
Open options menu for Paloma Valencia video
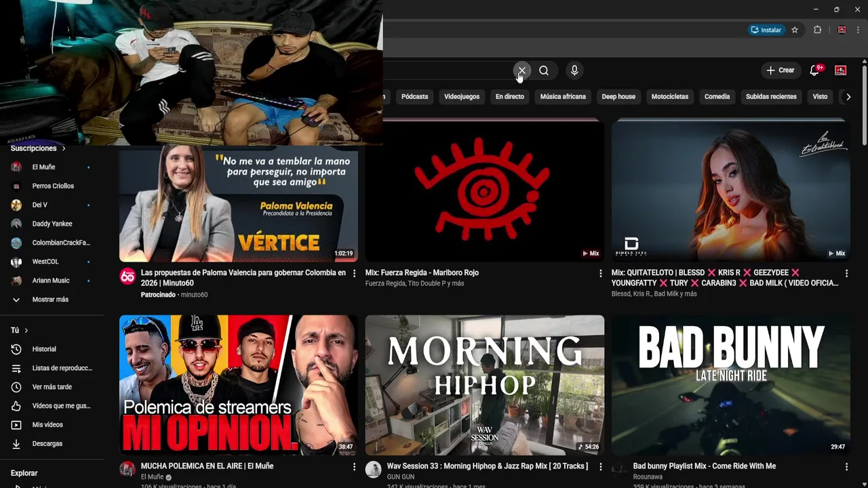pyautogui.click(x=354, y=273)
